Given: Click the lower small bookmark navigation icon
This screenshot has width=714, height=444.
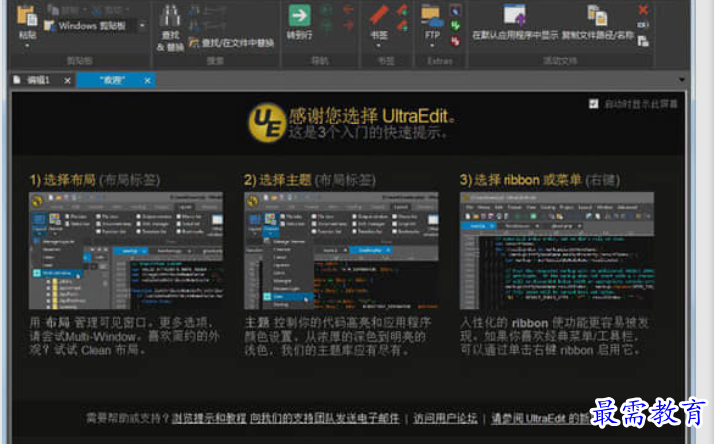Looking at the screenshot, I should click(x=402, y=27).
